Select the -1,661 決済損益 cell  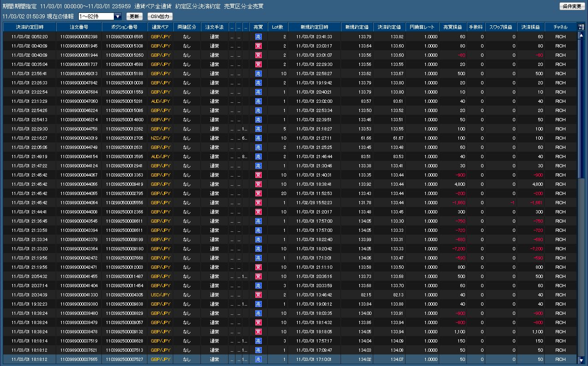click(531, 202)
